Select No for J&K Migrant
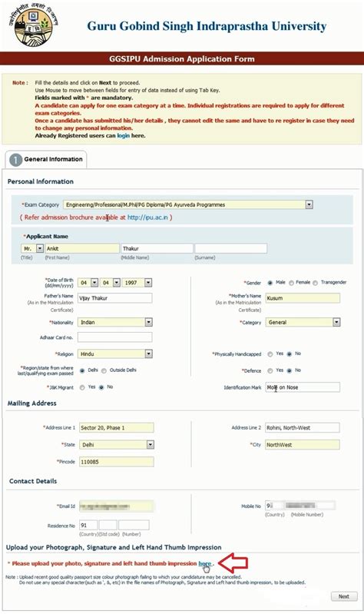 [101, 387]
